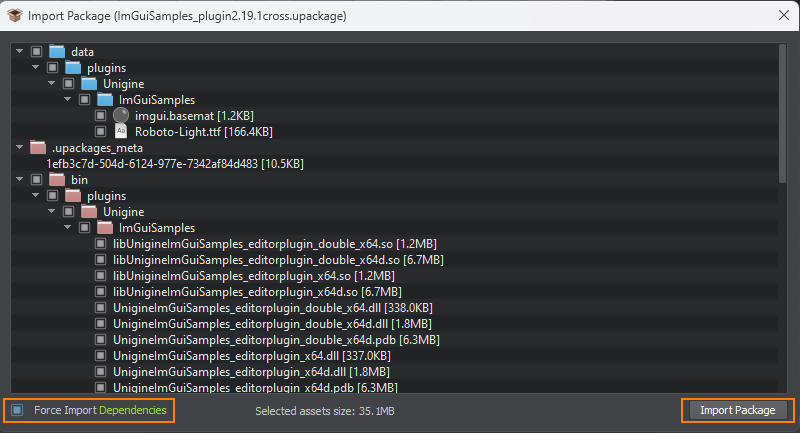Select the .upackages_meta label
The width and height of the screenshot is (800, 433).
tap(97, 148)
